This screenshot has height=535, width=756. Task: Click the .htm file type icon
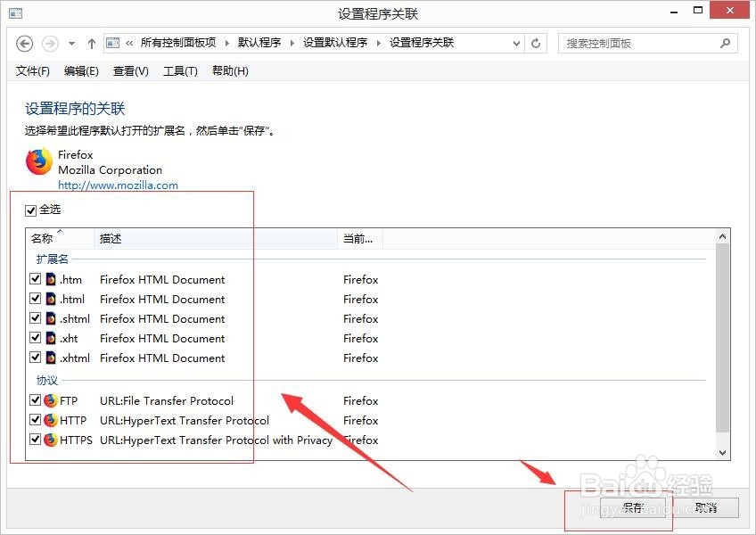tap(51, 279)
